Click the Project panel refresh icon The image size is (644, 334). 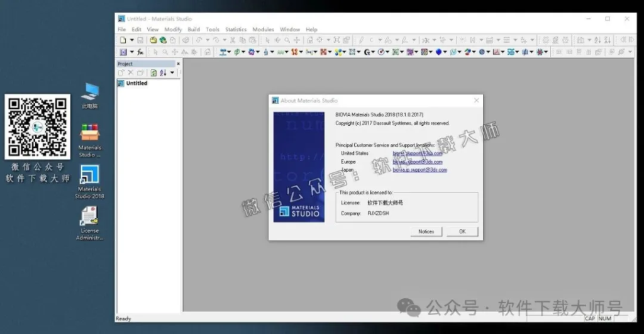point(153,73)
